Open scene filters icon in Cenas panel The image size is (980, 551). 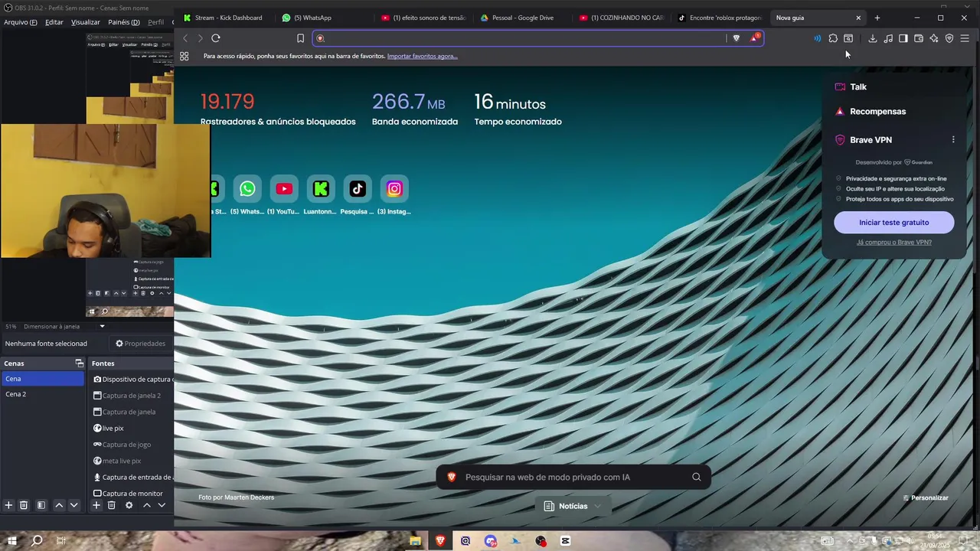[41, 505]
